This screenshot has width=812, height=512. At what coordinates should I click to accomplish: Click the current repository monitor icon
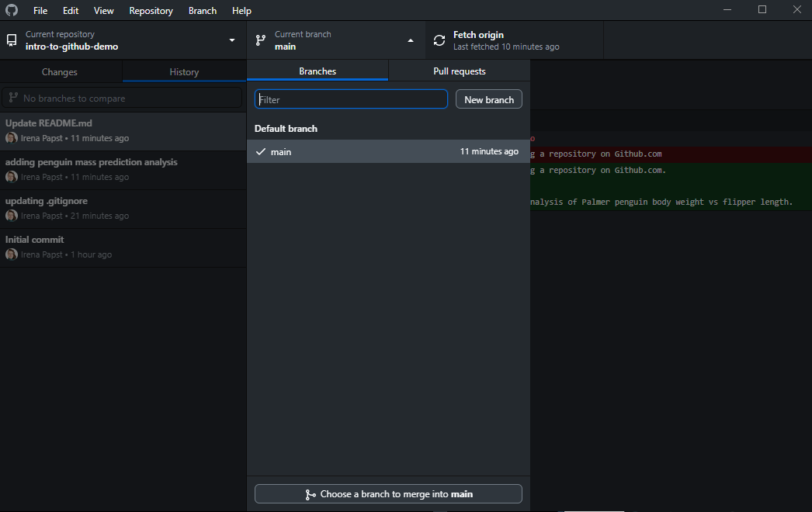pyautogui.click(x=12, y=40)
